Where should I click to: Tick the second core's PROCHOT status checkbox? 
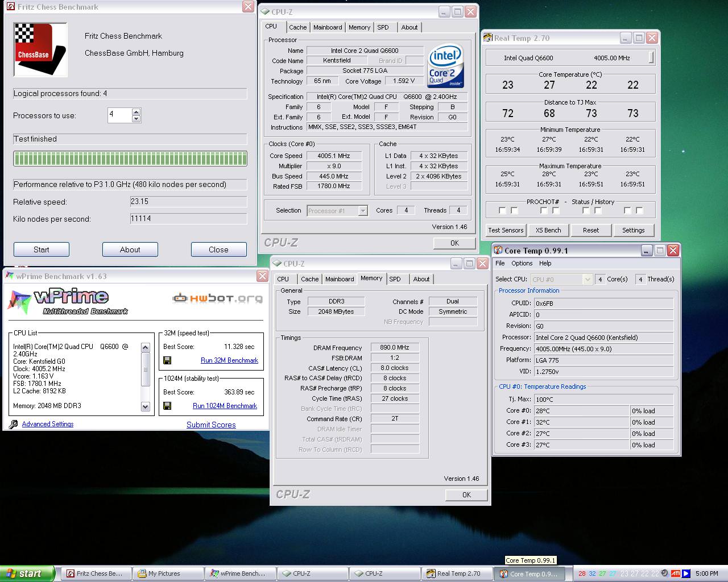tap(544, 210)
